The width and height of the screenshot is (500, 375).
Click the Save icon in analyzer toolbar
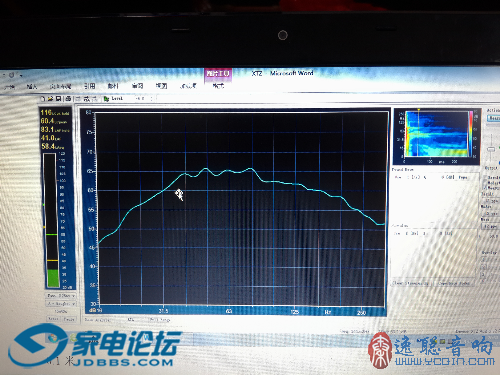coord(59,98)
